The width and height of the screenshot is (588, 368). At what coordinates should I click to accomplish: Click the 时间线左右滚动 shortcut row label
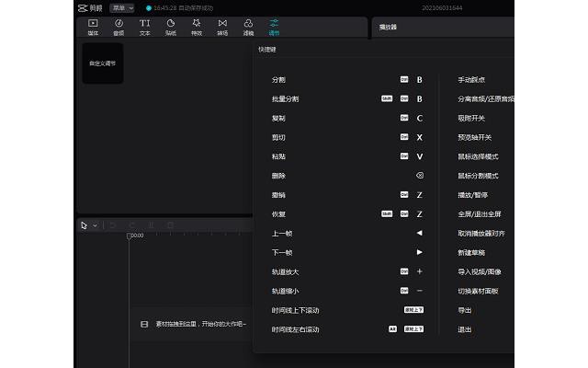click(295, 329)
